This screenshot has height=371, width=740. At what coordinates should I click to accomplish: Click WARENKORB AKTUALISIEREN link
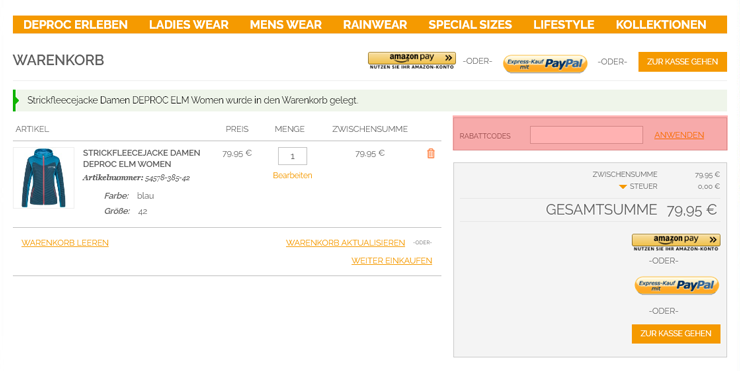pyautogui.click(x=345, y=243)
